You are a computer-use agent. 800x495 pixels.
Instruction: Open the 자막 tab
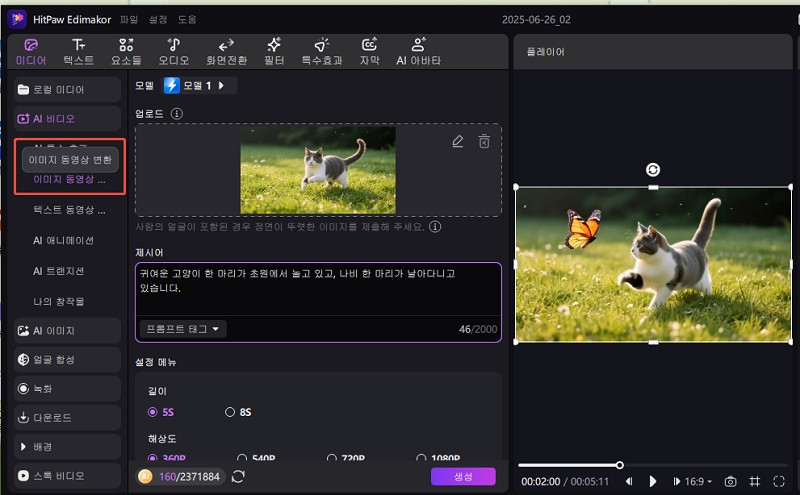tap(369, 52)
